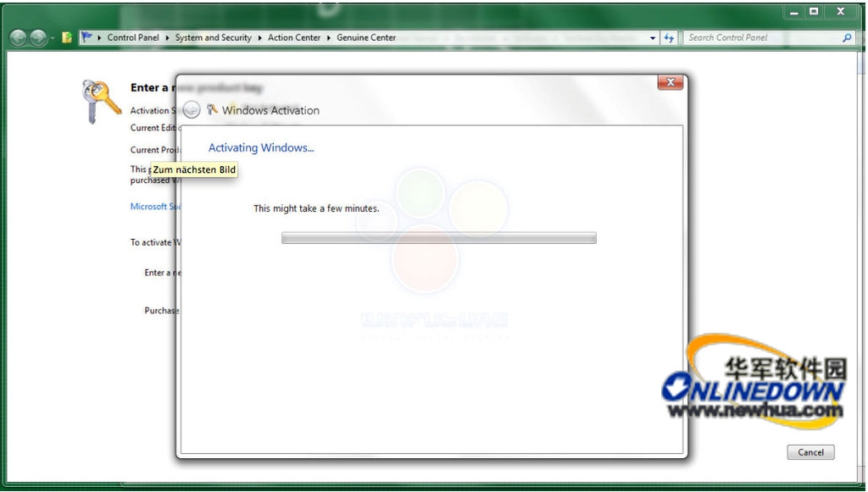Click the Back navigation arrow in Explorer
Image resolution: width=868 pixels, height=492 pixels.
(x=19, y=37)
